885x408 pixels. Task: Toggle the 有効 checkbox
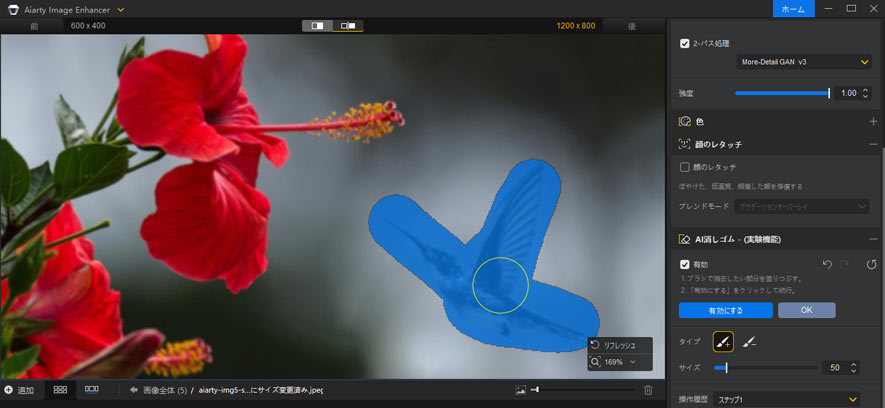click(685, 264)
